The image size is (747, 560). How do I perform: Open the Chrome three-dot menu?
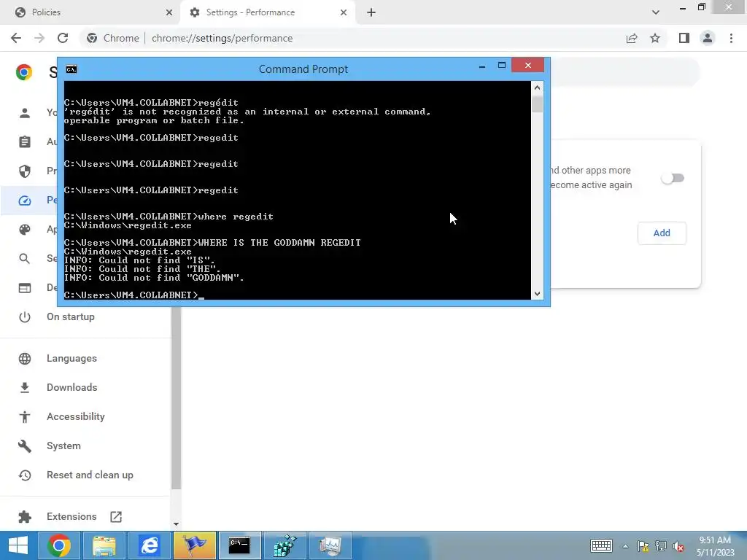coord(731,38)
